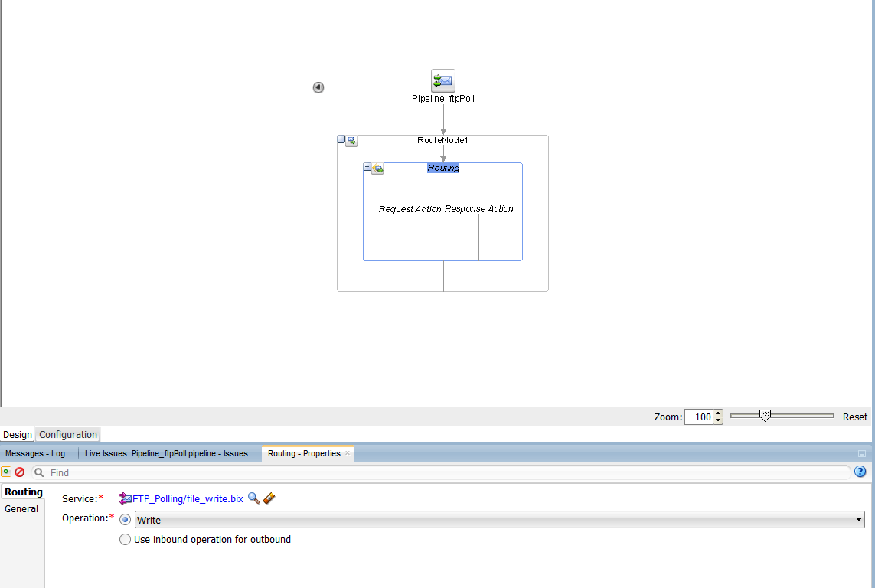Collapse the RouteNode1 container
The height and width of the screenshot is (588, 875).
pyautogui.click(x=341, y=140)
